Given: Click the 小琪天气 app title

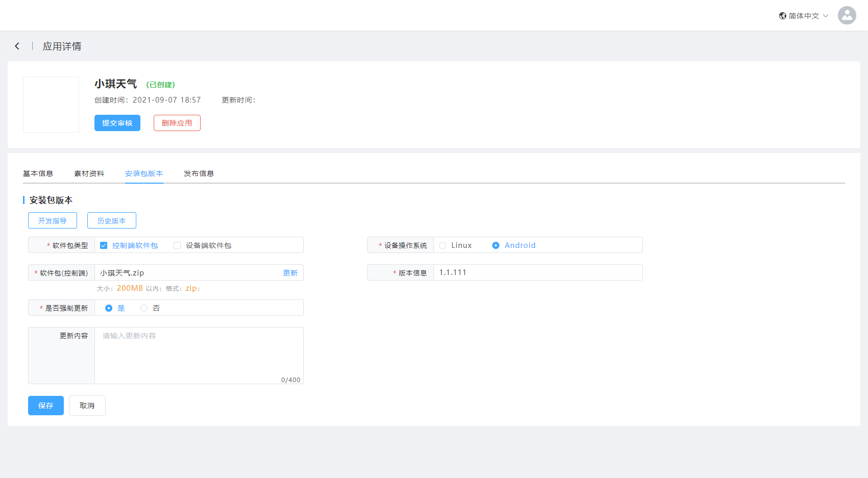Looking at the screenshot, I should pos(115,84).
